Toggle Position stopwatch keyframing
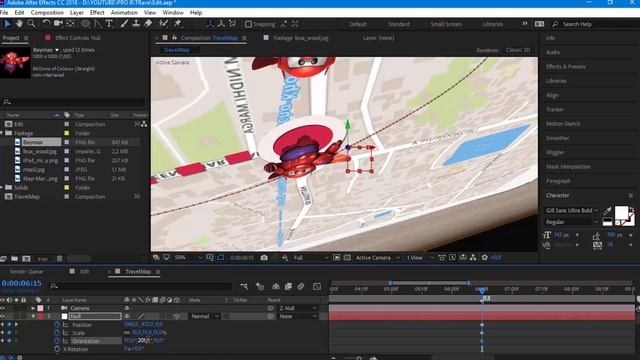The image size is (640, 360). point(57,325)
